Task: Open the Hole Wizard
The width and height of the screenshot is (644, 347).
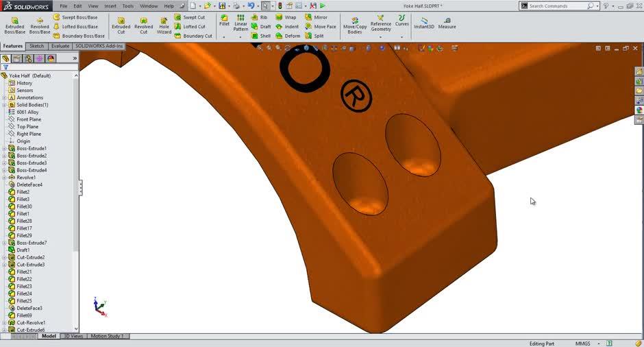Action: click(x=164, y=25)
